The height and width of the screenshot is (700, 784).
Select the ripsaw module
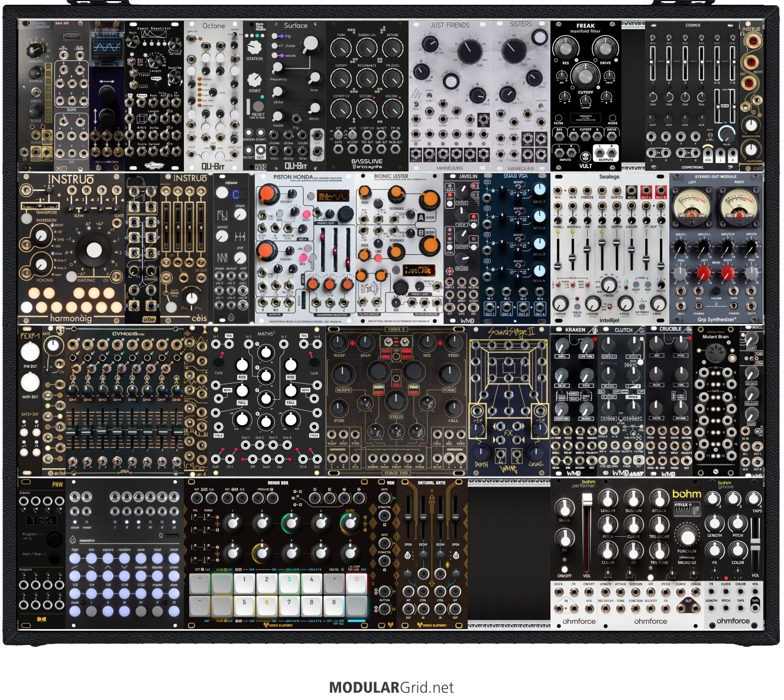click(231, 248)
